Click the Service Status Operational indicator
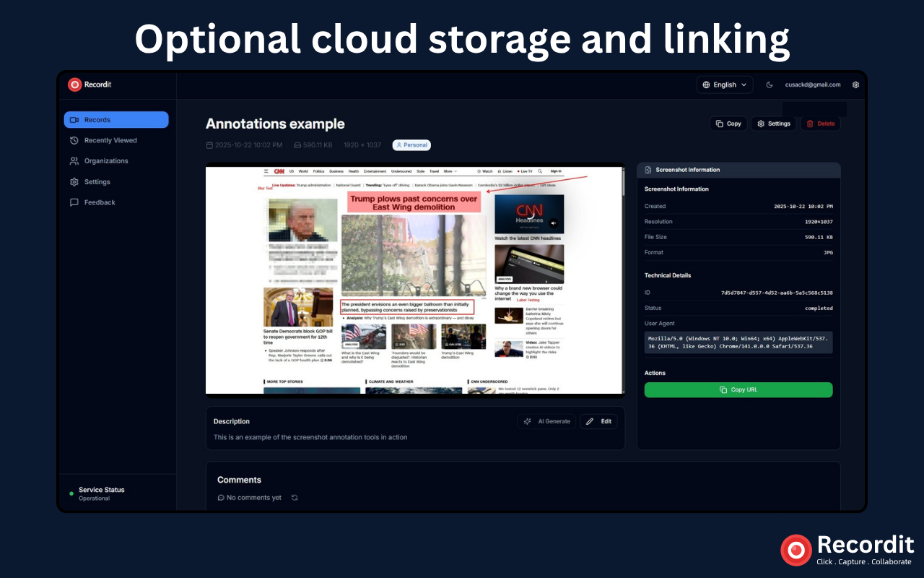The height and width of the screenshot is (578, 924). click(97, 493)
